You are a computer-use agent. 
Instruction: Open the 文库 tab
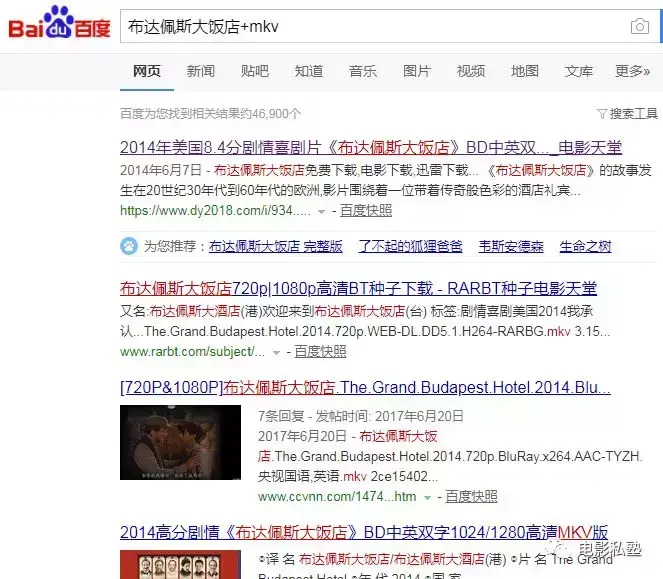point(579,71)
